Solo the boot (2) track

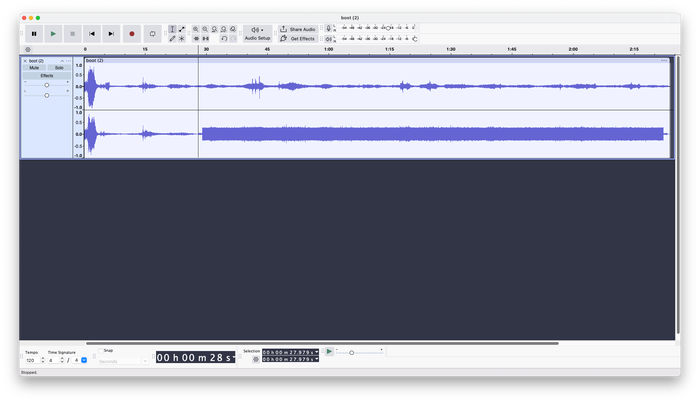point(59,67)
